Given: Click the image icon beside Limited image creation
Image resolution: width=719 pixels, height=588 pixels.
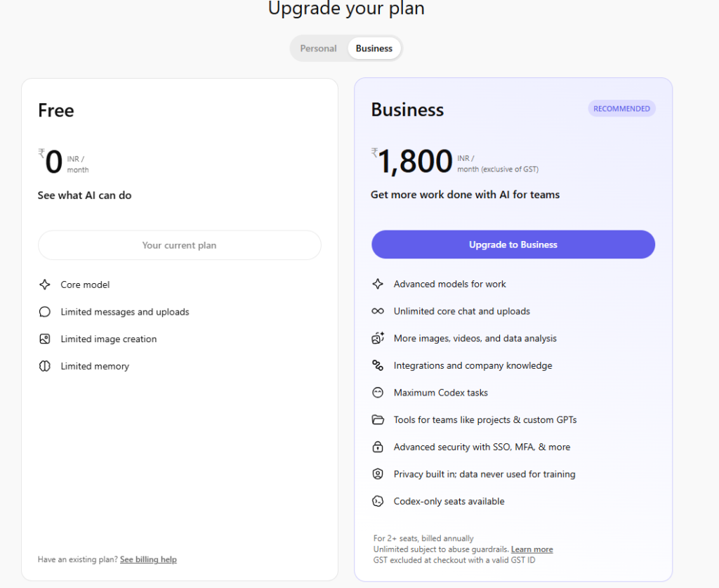Looking at the screenshot, I should pyautogui.click(x=45, y=339).
